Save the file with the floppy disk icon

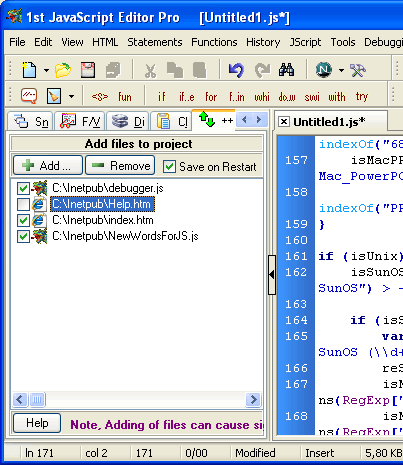pos(88,70)
